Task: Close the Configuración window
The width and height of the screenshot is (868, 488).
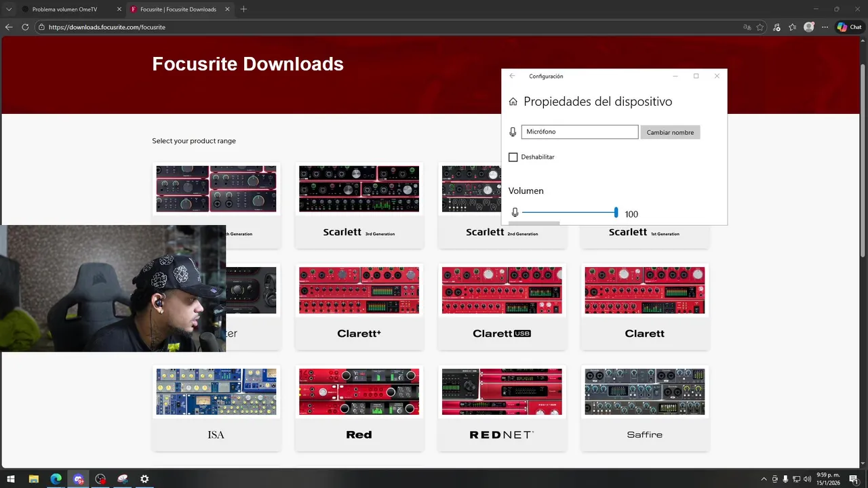Action: [717, 76]
